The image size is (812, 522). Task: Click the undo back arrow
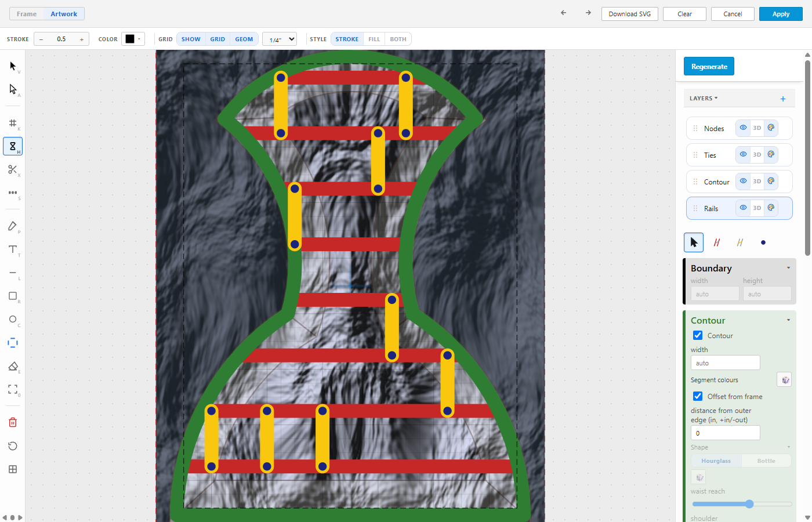pyautogui.click(x=563, y=13)
